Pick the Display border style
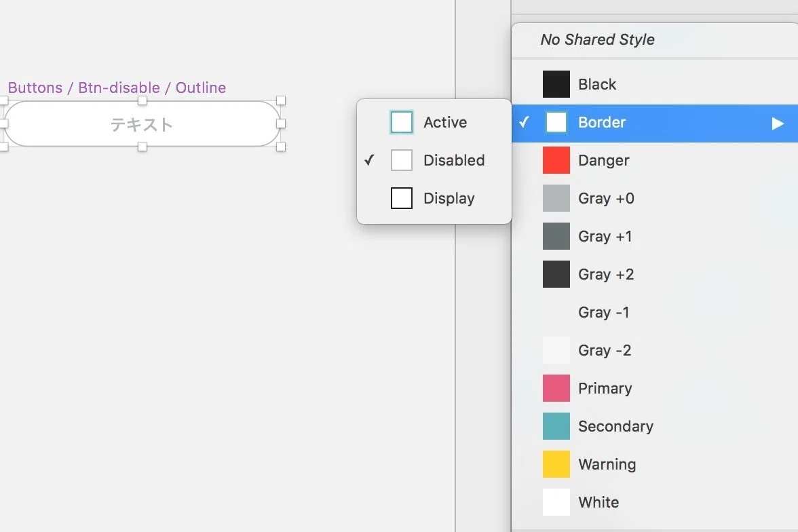798x532 pixels. pyautogui.click(x=434, y=198)
